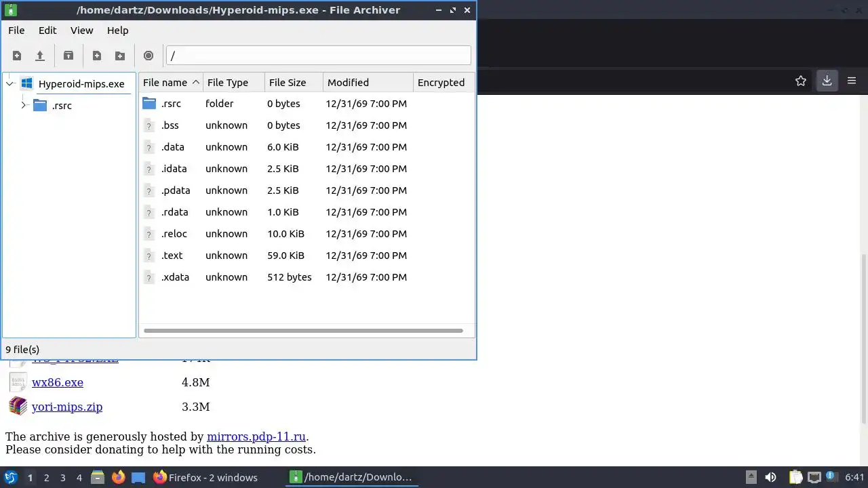Click the Add folder toolbar icon
The image size is (868, 488).
pos(120,56)
